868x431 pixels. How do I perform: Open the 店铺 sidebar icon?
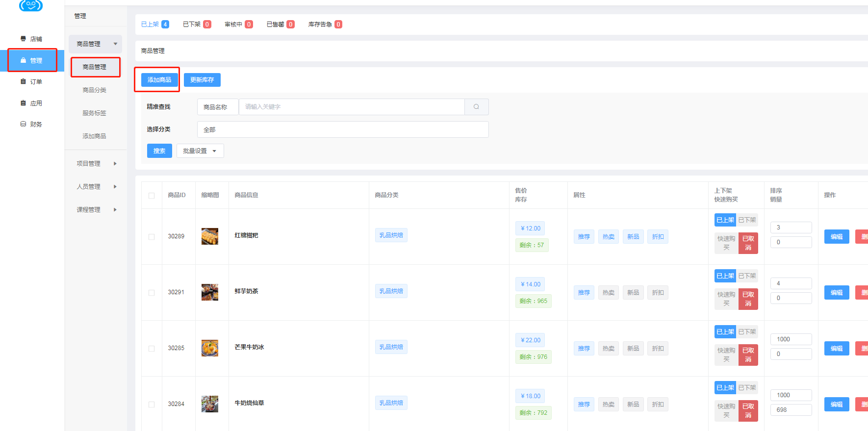(23, 39)
